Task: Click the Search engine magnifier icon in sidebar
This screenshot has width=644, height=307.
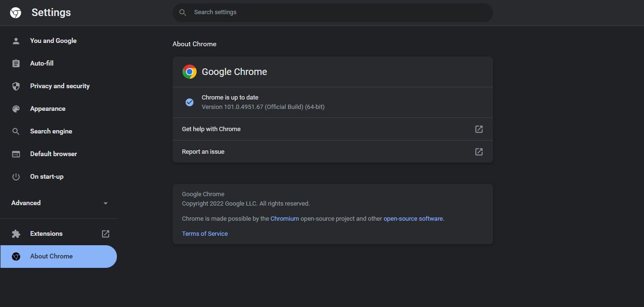Action: point(16,132)
